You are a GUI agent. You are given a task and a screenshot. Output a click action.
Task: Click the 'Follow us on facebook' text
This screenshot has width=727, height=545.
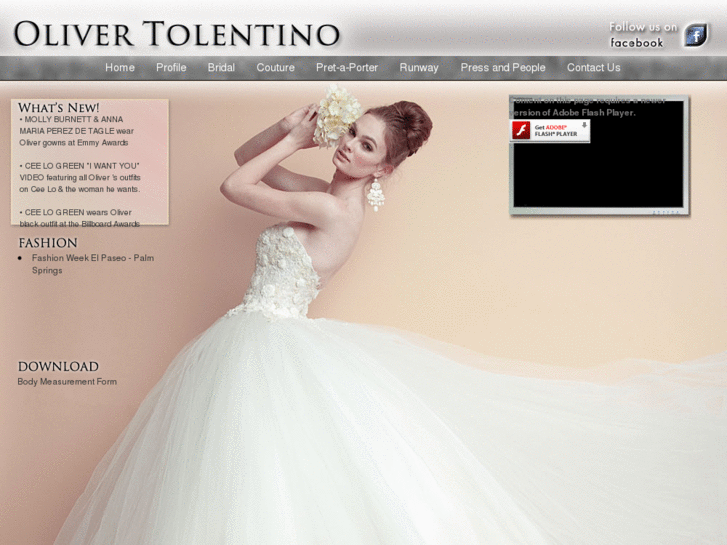click(643, 35)
